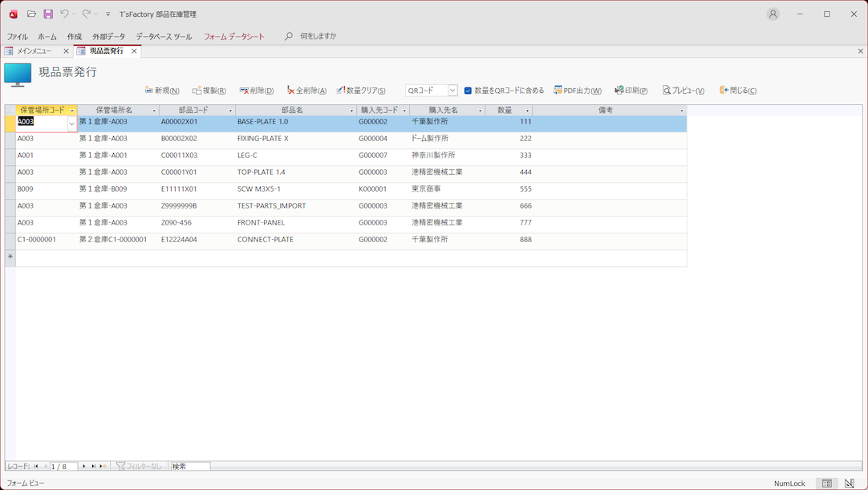Image resolution: width=868 pixels, height=490 pixels.
Task: Select the row selector for TOP-PLATE 1.4 record
Action: click(10, 172)
